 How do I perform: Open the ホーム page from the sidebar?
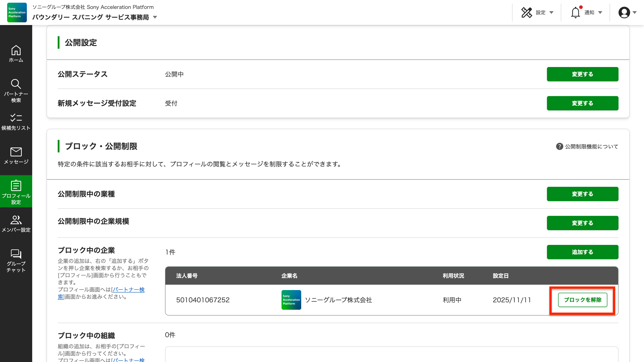click(x=16, y=54)
